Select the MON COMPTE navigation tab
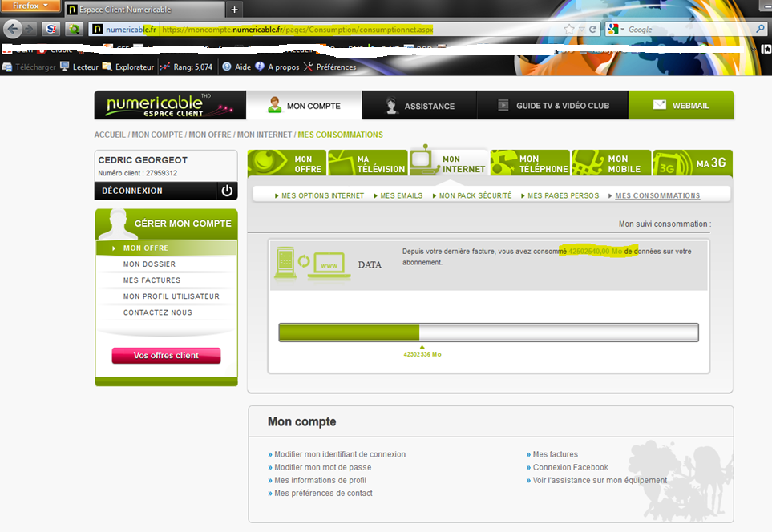772x532 pixels. [x=304, y=105]
